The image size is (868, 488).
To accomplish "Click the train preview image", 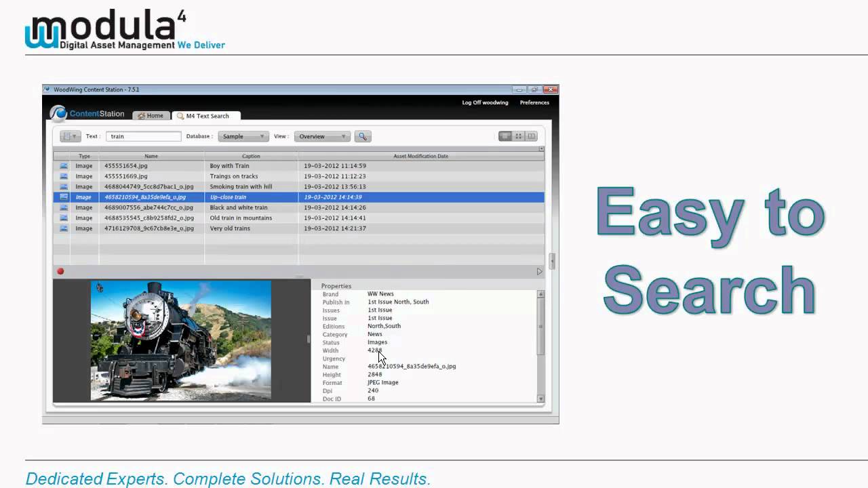I will click(x=181, y=340).
